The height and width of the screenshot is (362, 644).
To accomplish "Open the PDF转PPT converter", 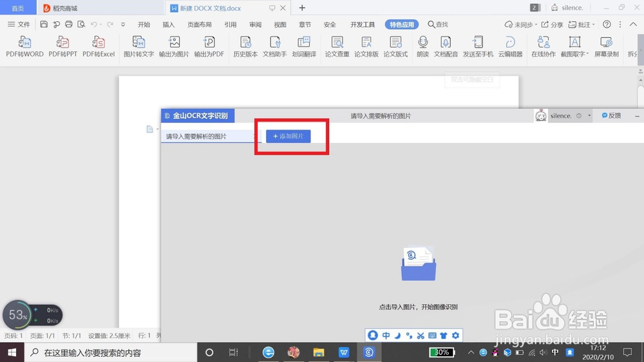I will [x=63, y=46].
